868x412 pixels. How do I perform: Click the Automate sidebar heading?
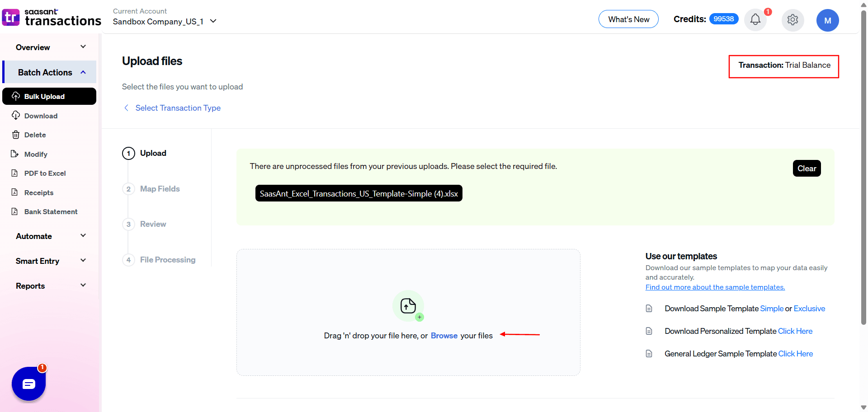[34, 236]
